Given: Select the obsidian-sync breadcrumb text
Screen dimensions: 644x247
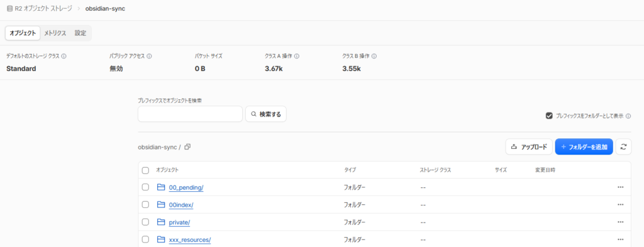Looking at the screenshot, I should point(105,8).
